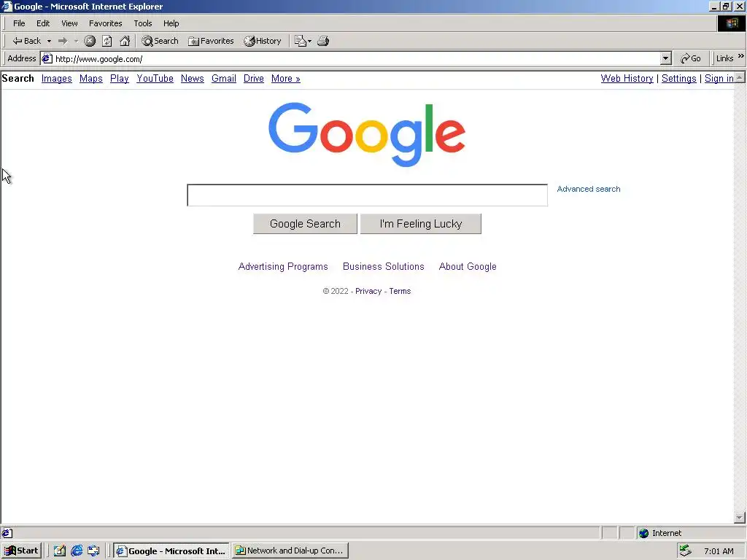
Task: Open the Edit menu
Action: (43, 23)
